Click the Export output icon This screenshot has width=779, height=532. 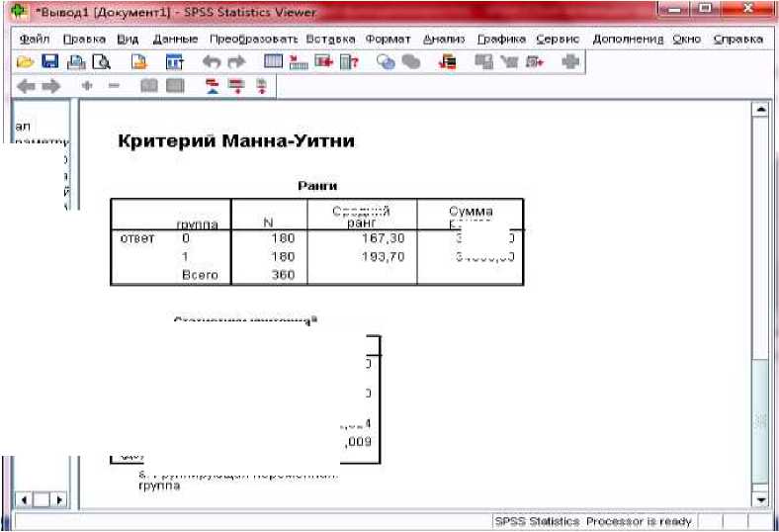[139, 61]
